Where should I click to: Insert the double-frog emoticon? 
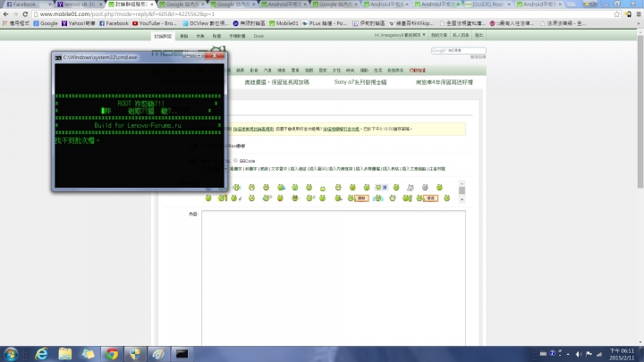point(407,198)
